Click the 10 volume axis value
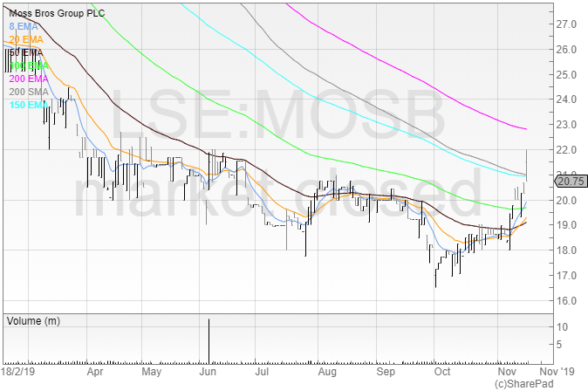The width and height of the screenshot is (588, 391). coord(562,326)
